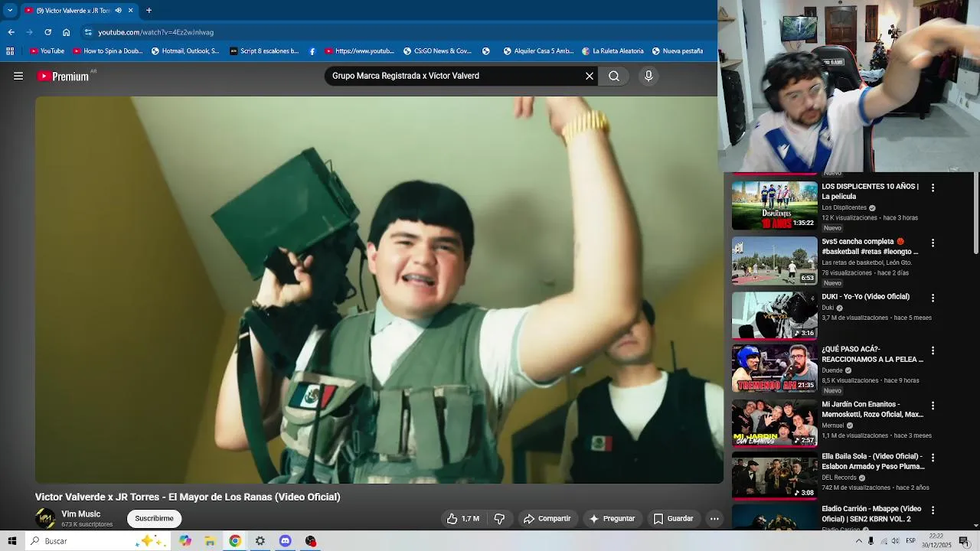Open Copilot from the taskbar
Image resolution: width=980 pixels, height=551 pixels.
(x=185, y=541)
